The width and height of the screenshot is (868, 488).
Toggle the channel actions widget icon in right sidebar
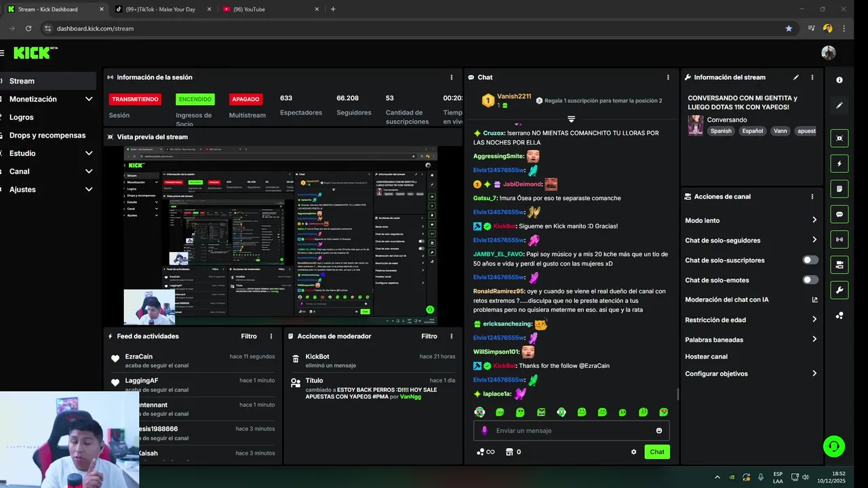click(x=840, y=264)
